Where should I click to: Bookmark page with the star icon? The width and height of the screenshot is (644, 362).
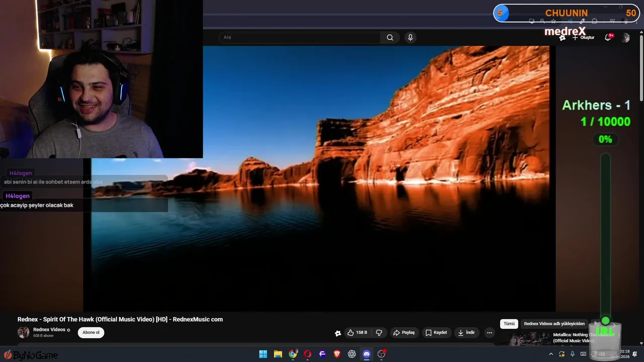(x=553, y=21)
